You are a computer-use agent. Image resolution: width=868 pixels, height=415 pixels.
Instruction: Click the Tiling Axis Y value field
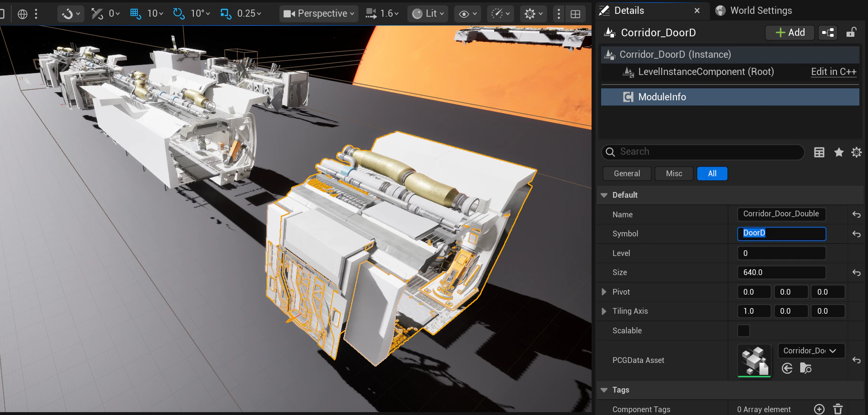click(791, 311)
